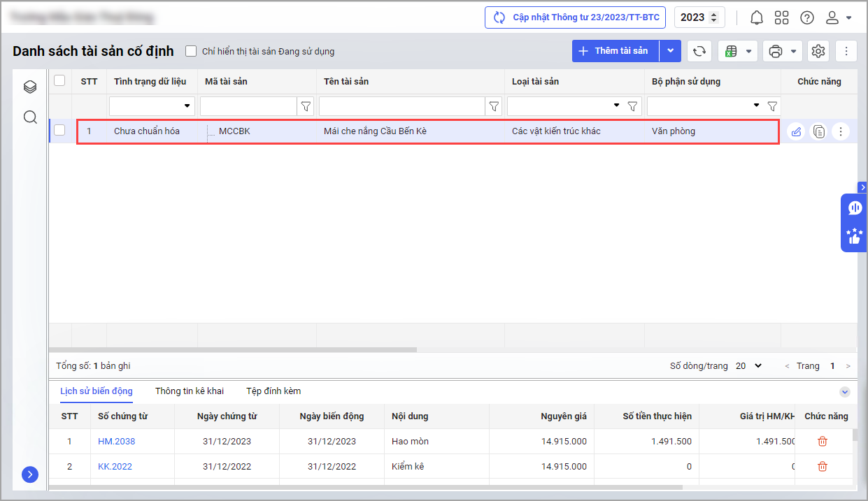
Task: Open voucher link KK.2022
Action: pos(115,467)
